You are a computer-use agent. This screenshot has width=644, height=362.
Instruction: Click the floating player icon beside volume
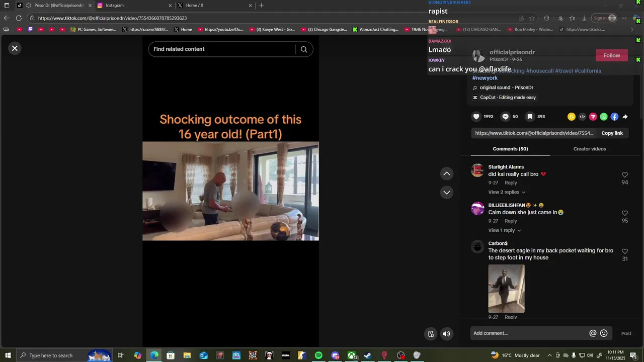tap(431, 334)
